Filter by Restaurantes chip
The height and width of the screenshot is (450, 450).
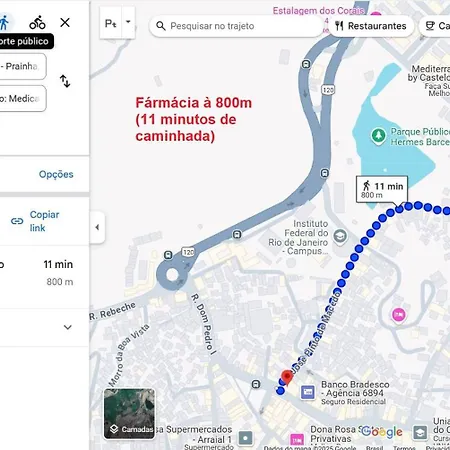click(x=371, y=26)
